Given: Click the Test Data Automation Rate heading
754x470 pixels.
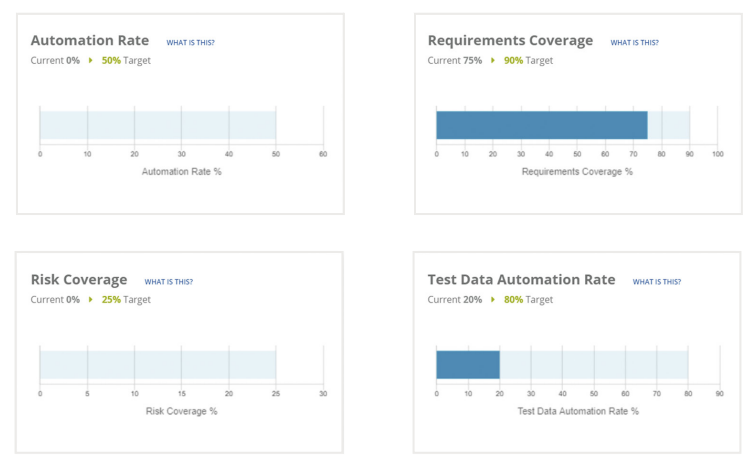Looking at the screenshot, I should pyautogui.click(x=521, y=280).
